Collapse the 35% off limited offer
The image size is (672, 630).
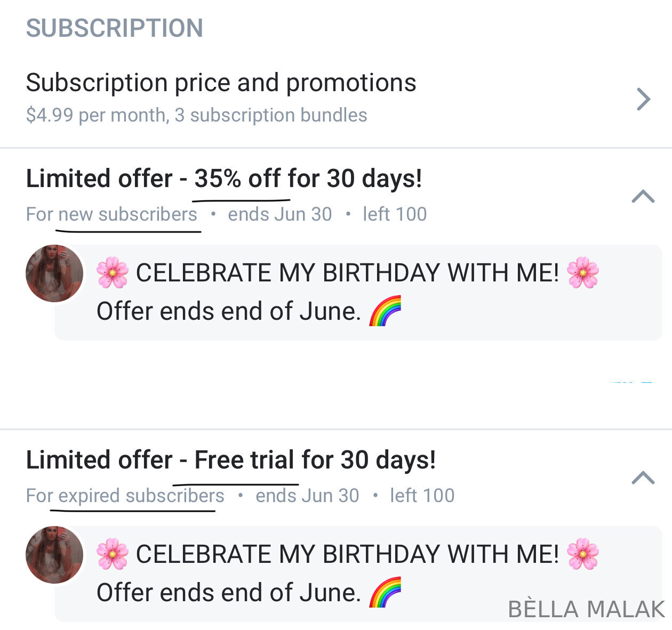643,197
